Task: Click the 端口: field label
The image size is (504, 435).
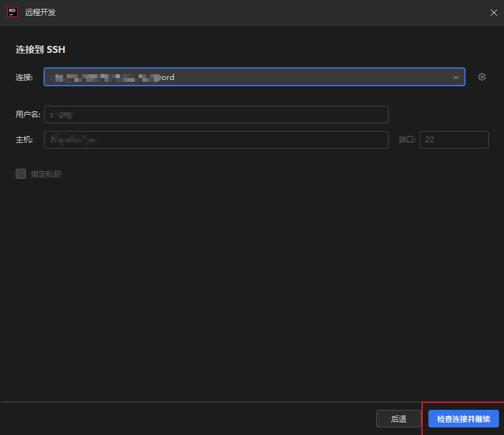Action: (407, 140)
